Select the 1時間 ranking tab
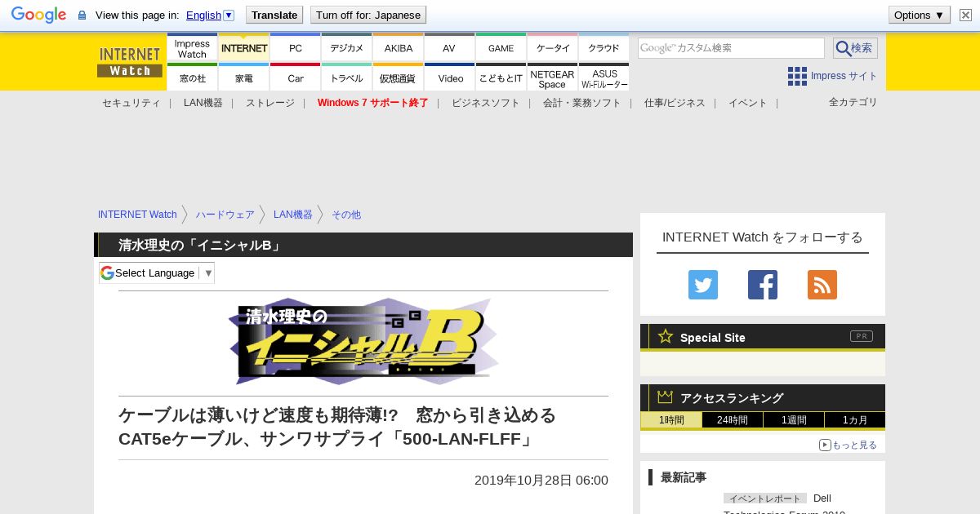Screen dimensions: 980x514 pyautogui.click(x=671, y=420)
